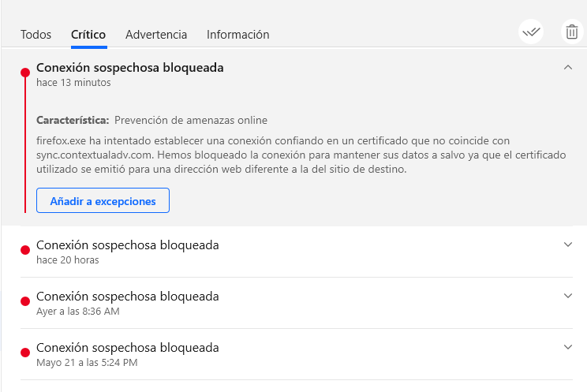Click title of the 13-minute-old blocked connection
Screen dimensions: 587x392
click(x=129, y=68)
